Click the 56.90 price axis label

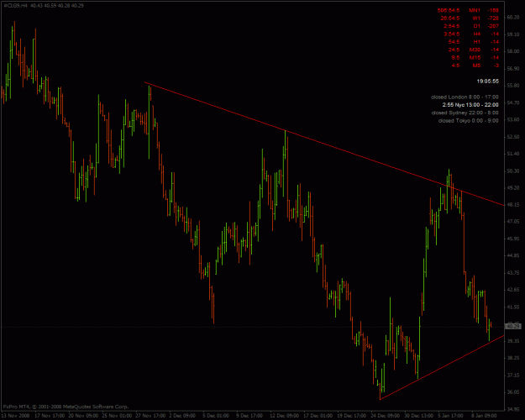[513, 69]
